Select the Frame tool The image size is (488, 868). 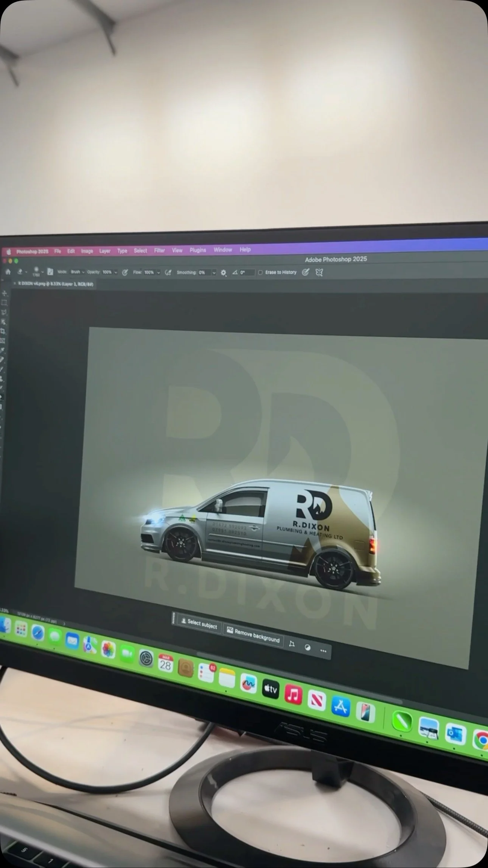3,341
